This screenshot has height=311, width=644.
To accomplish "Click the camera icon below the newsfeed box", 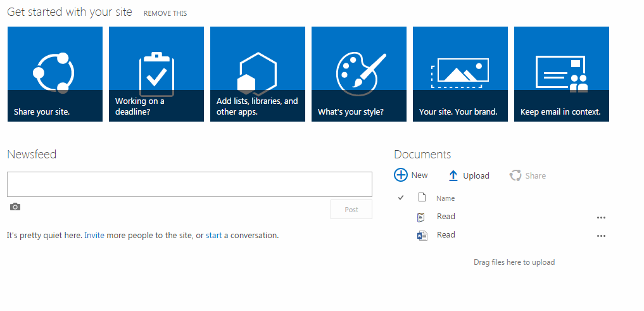I will (15, 206).
